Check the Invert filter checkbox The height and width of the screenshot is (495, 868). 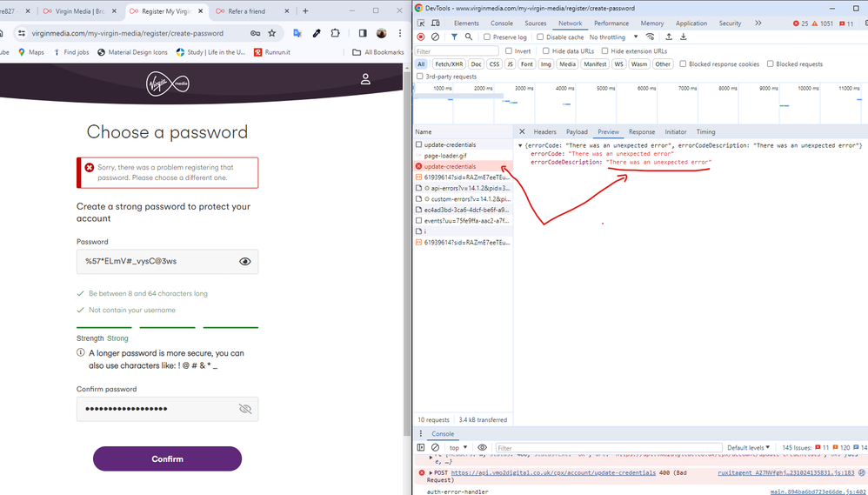(x=508, y=51)
